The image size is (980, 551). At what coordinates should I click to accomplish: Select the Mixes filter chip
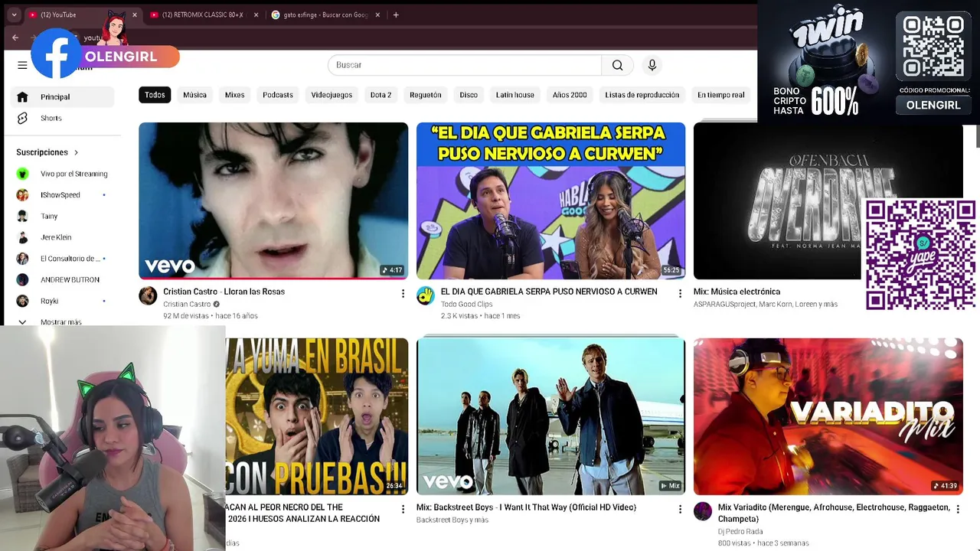pyautogui.click(x=234, y=95)
